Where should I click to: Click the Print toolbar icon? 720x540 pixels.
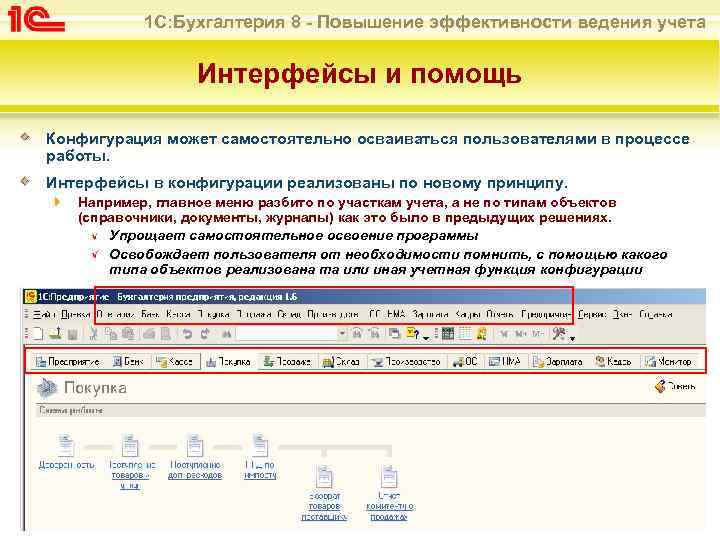[149, 334]
